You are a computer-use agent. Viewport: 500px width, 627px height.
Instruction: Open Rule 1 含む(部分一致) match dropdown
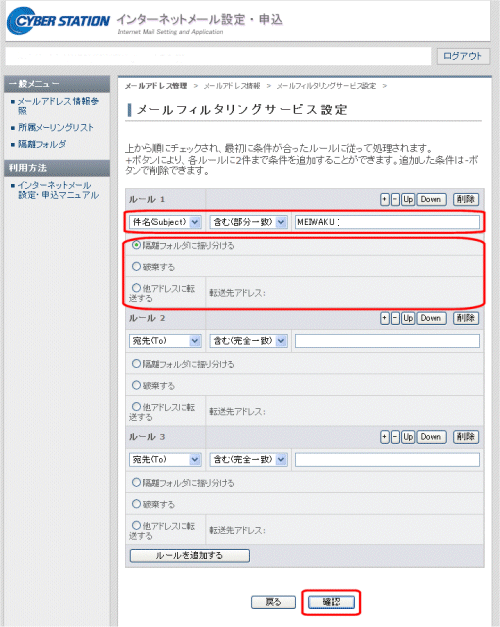(248, 222)
